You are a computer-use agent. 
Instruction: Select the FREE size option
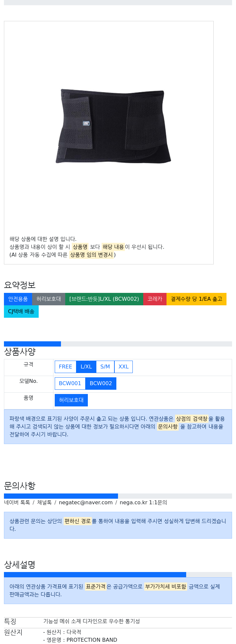[66, 367]
